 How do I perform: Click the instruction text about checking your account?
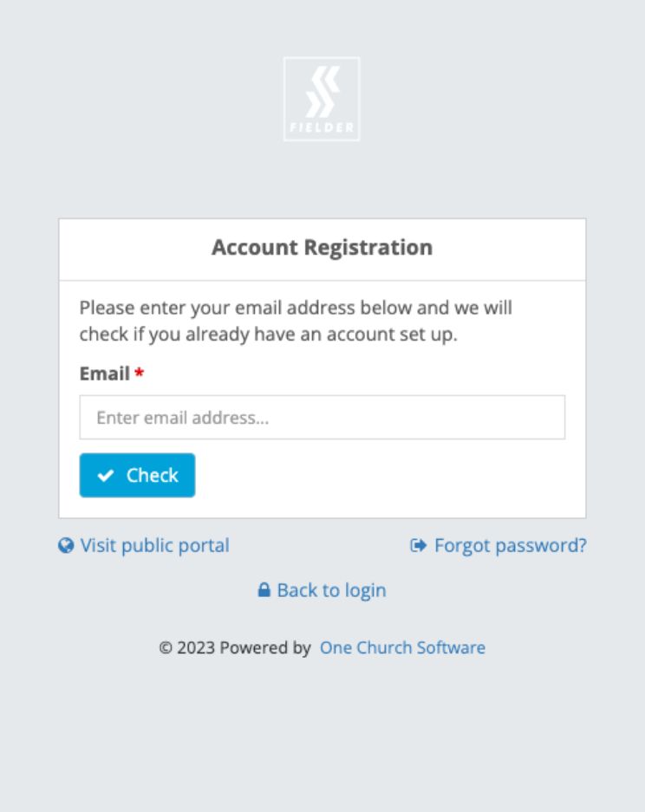coord(295,321)
